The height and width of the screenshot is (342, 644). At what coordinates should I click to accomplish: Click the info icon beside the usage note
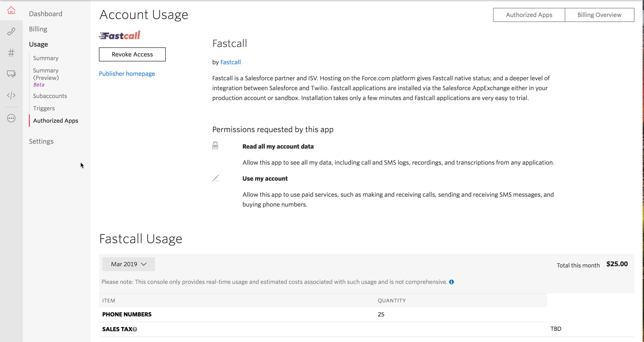[x=452, y=282]
